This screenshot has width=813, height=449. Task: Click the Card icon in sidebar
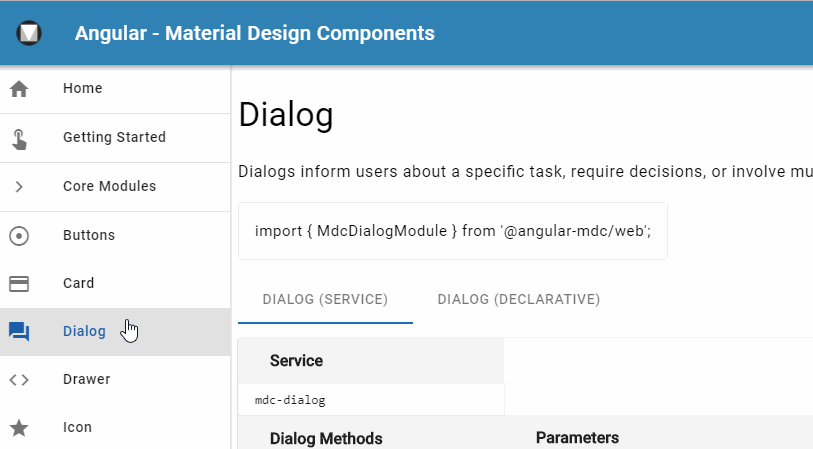pyautogui.click(x=19, y=284)
